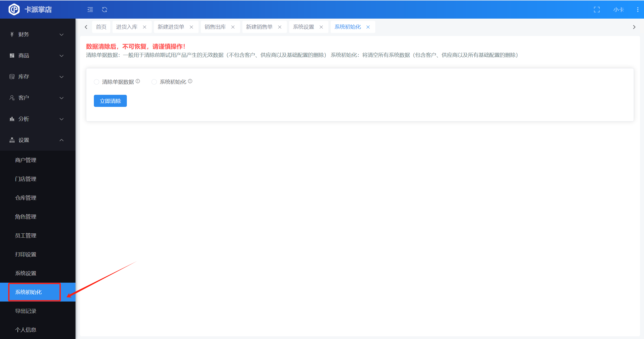Click the 立即清除 button
The image size is (644, 339).
pyautogui.click(x=110, y=101)
